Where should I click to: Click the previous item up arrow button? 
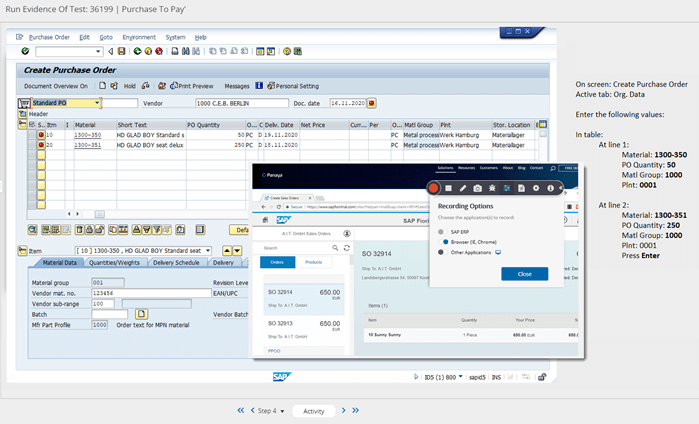click(227, 251)
